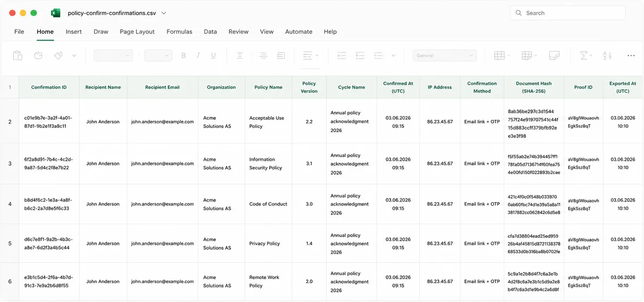The image size is (644, 302).
Task: Select the IP Address column header
Action: pos(440,87)
